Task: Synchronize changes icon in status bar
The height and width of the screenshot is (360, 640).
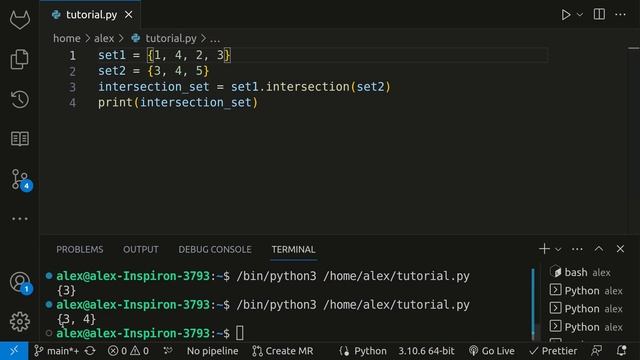Action: pos(90,351)
